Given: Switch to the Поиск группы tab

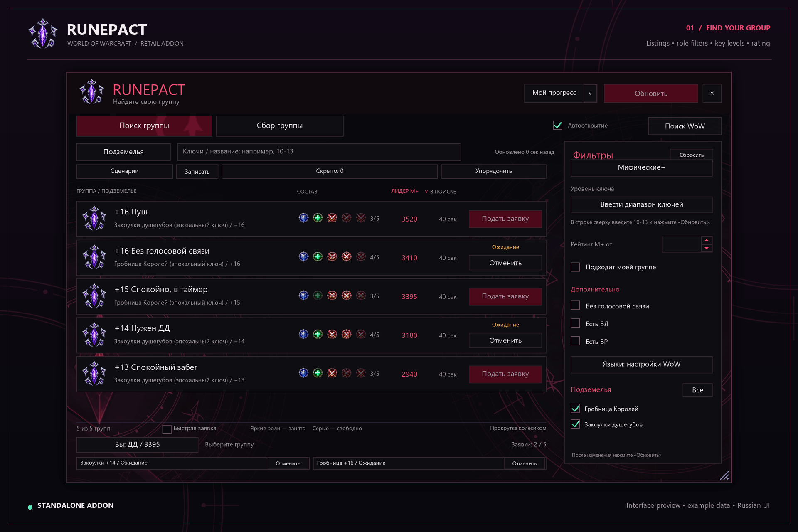Looking at the screenshot, I should (144, 126).
